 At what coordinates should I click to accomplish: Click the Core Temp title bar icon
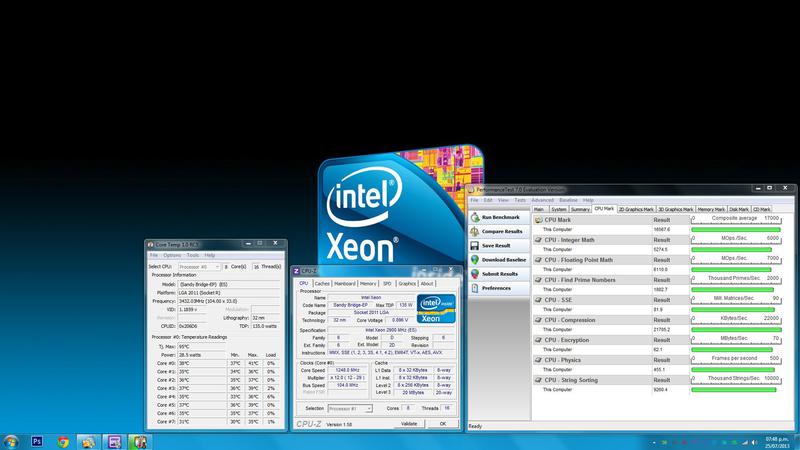(x=151, y=244)
